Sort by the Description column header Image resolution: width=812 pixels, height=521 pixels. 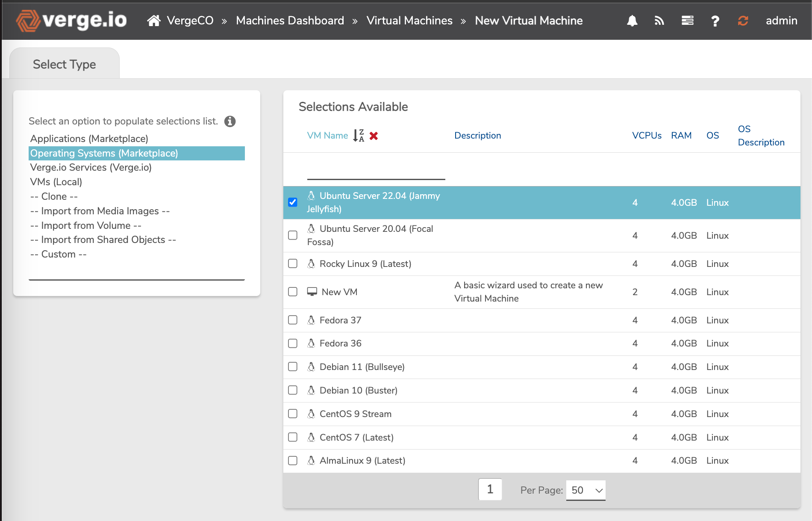tap(477, 136)
